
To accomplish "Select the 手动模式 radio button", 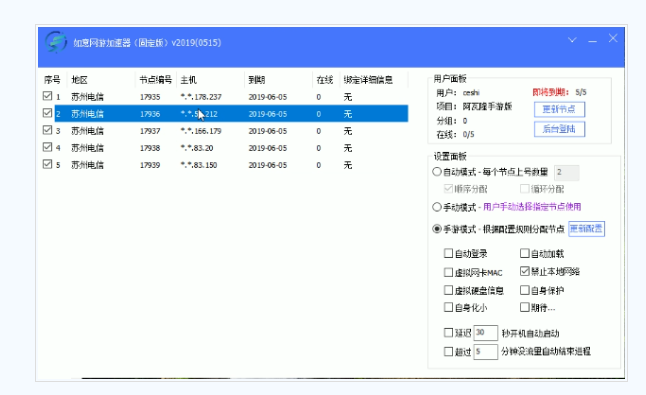I will click(437, 207).
